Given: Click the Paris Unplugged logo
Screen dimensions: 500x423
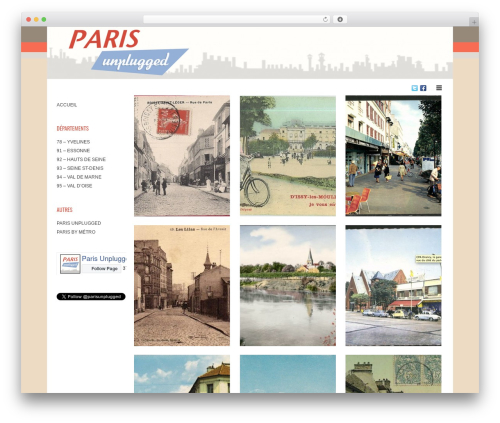Looking at the screenshot, I should click(x=129, y=52).
